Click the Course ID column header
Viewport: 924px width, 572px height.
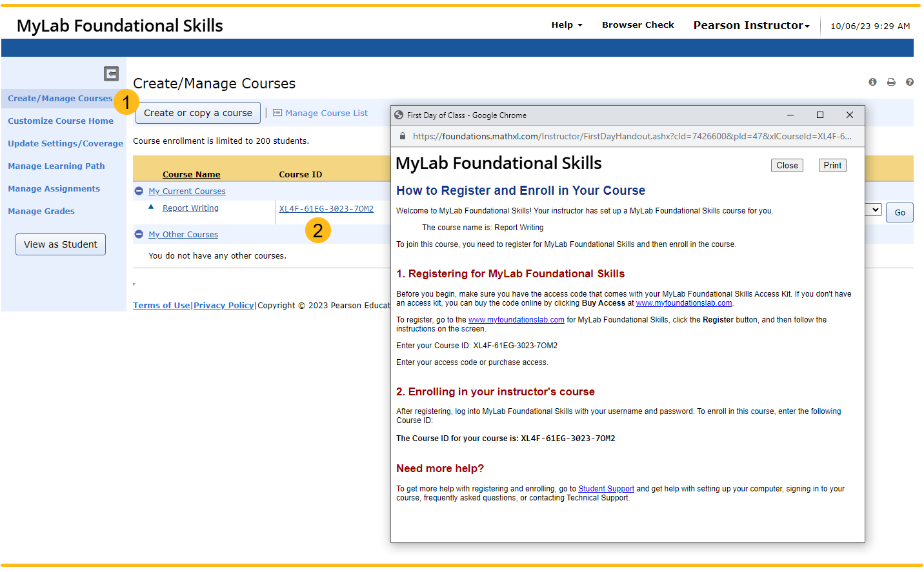(x=301, y=174)
